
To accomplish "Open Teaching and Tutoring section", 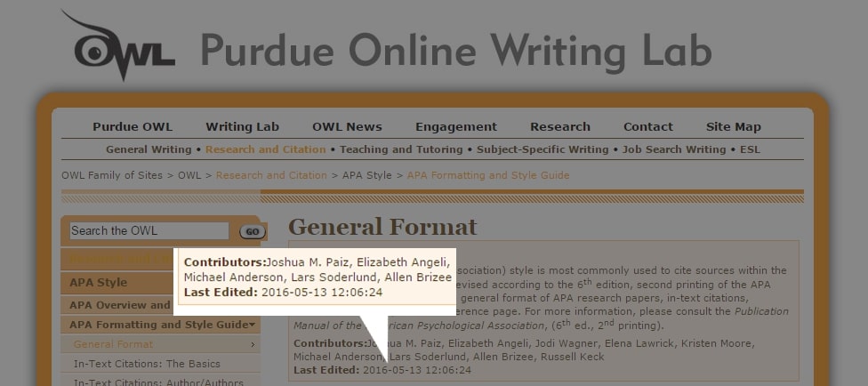I will 401,149.
